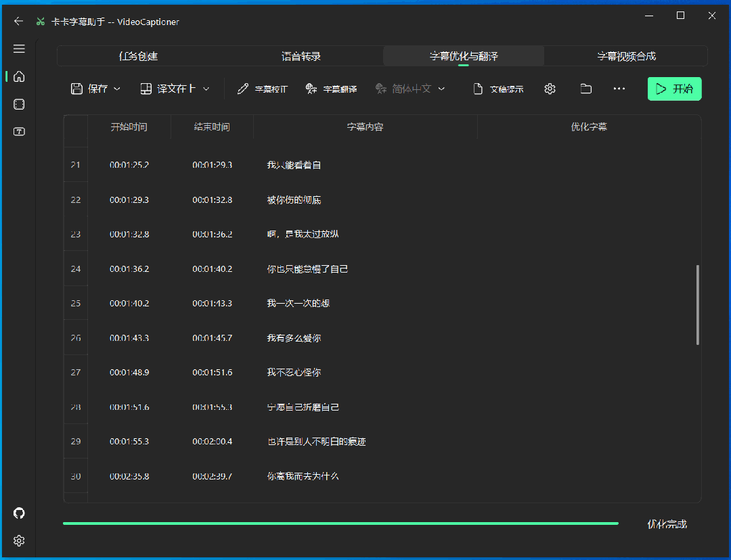Click the VideoCaptioner app logo icon

[x=41, y=22]
